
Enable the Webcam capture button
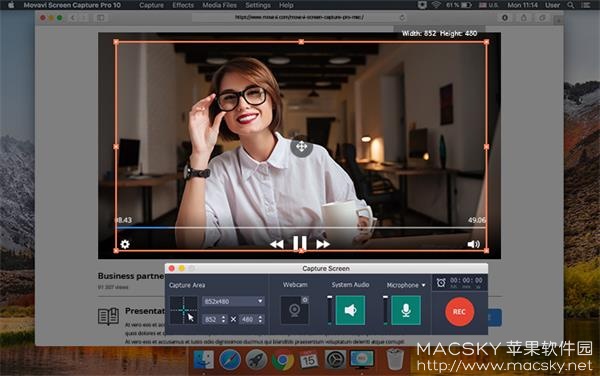pyautogui.click(x=294, y=310)
